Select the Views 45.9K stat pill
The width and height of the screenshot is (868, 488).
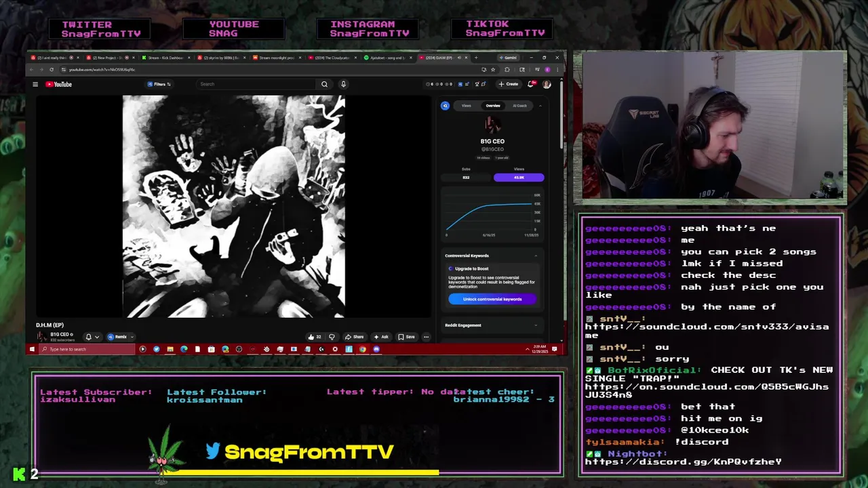tap(519, 178)
